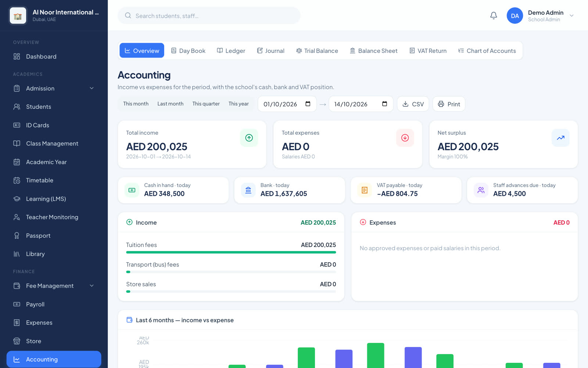The width and height of the screenshot is (588, 368).
Task: Open the Balance Sheet tab
Action: coord(373,51)
